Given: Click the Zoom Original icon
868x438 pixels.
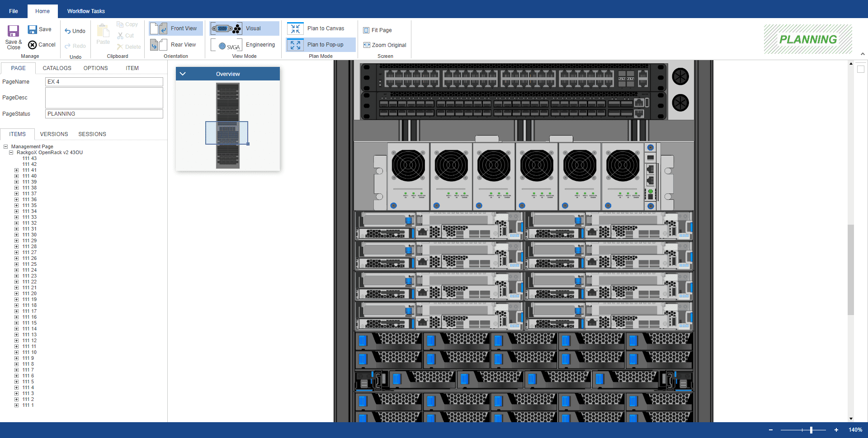Looking at the screenshot, I should 367,45.
